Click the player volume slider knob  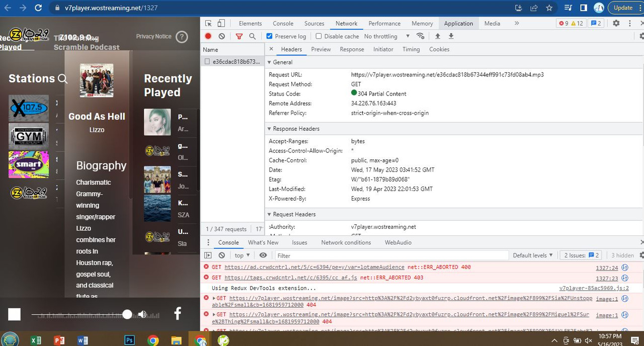point(127,314)
